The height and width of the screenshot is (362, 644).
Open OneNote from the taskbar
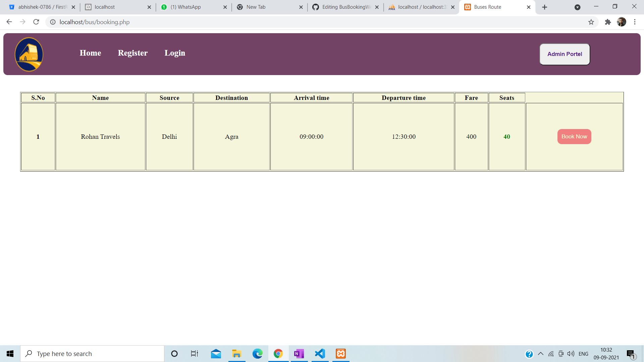[299, 353]
